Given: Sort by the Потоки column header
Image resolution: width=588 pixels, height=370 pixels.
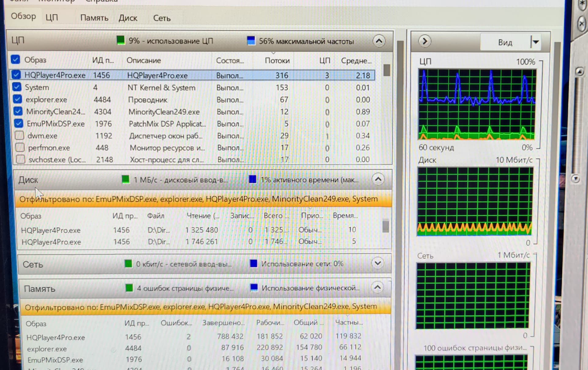Looking at the screenshot, I should click(277, 61).
